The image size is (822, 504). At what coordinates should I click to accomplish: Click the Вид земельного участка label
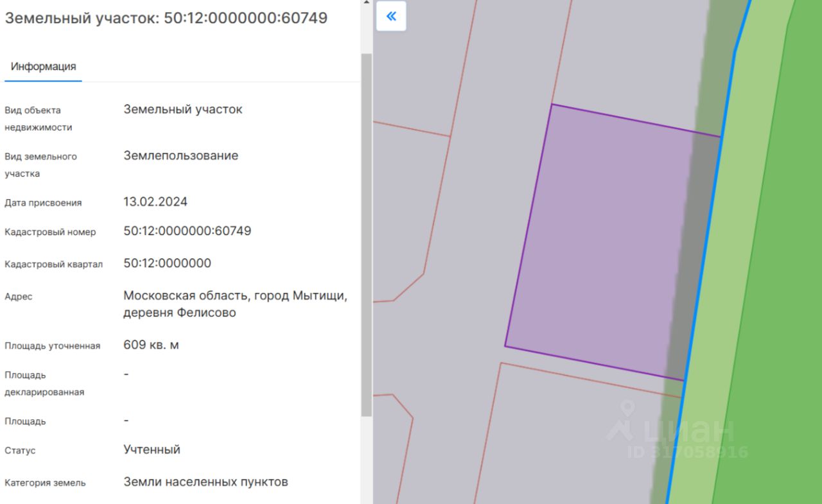[40, 165]
